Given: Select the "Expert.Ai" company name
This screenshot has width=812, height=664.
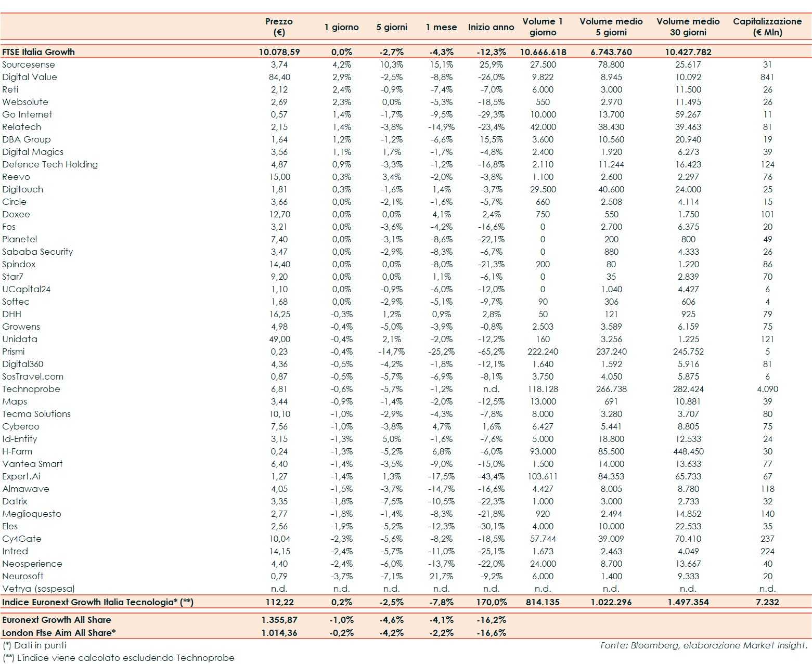Looking at the screenshot, I should click(x=21, y=476).
